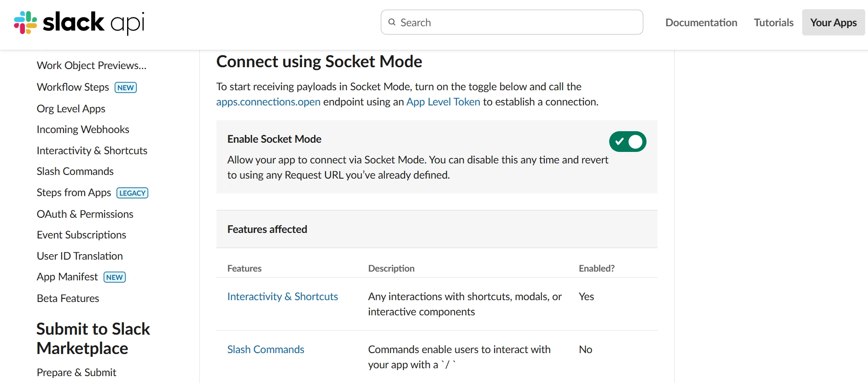This screenshot has width=868, height=383.
Task: Select User ID Translation in sidebar
Action: 80,256
